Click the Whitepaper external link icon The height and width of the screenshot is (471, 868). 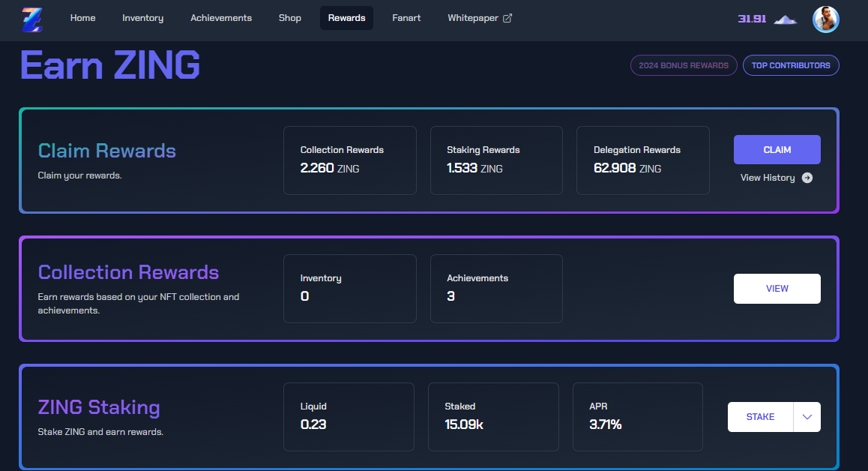pyautogui.click(x=507, y=18)
